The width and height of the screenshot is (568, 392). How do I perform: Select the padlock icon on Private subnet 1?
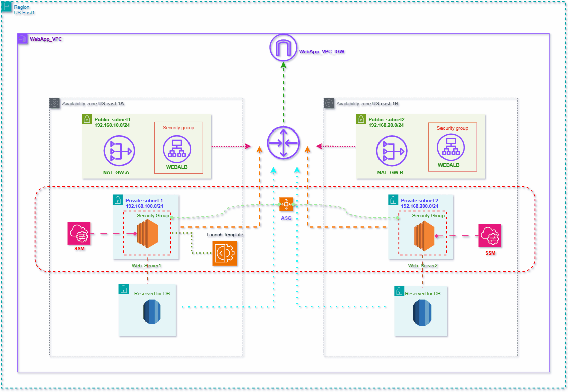117,200
